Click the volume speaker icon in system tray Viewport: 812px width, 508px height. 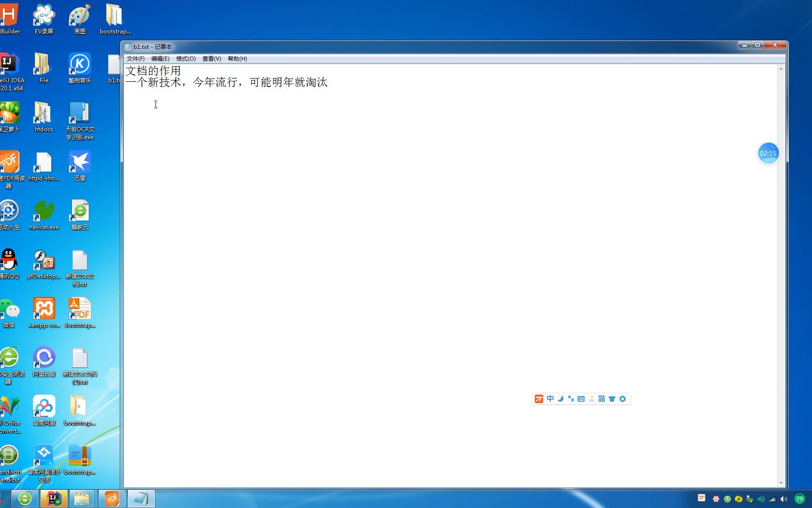pyautogui.click(x=783, y=499)
